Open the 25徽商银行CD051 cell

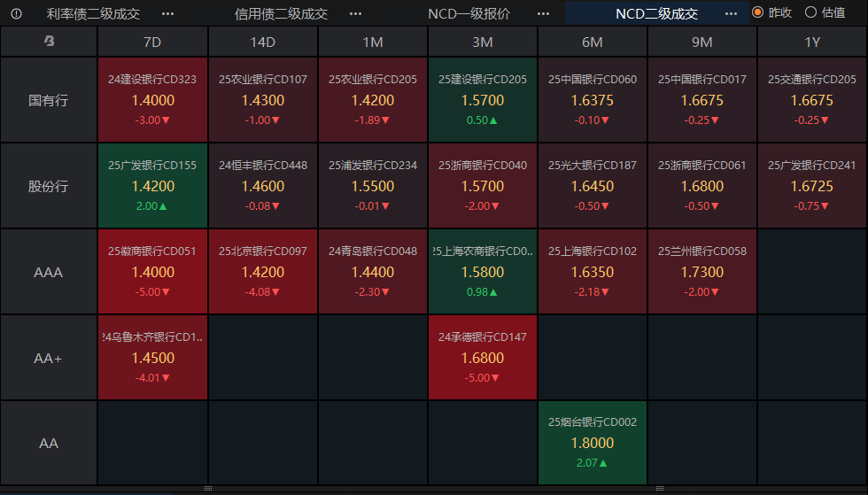pos(152,271)
